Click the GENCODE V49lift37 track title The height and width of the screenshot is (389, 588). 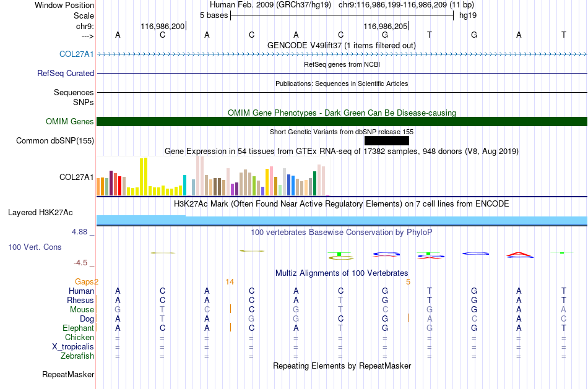click(x=341, y=45)
